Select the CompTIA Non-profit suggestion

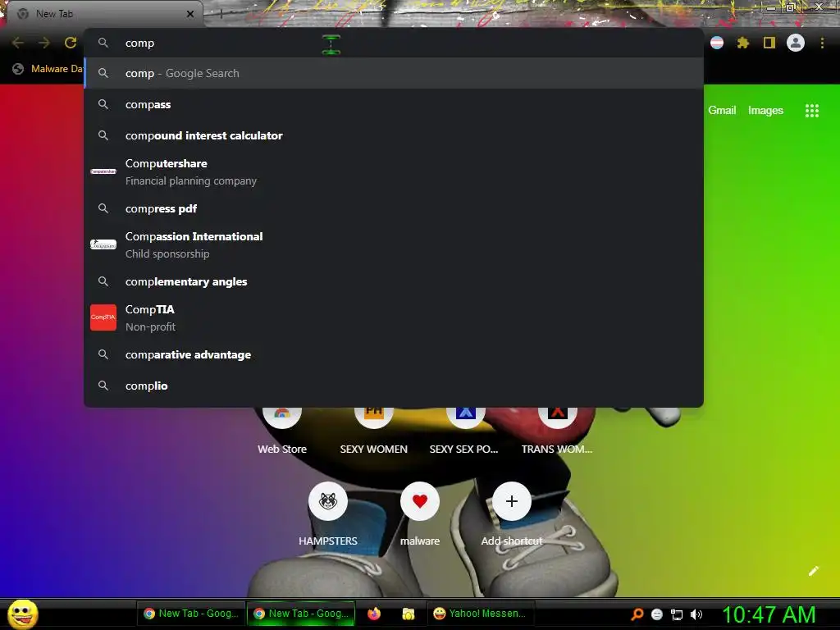point(394,317)
